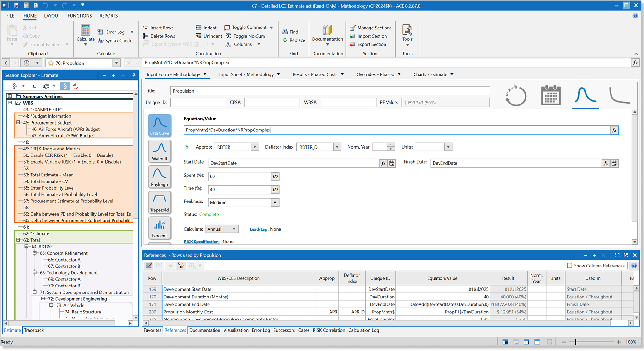Open the calendar schedule view icon
Screen dimensions: 644x351
click(x=551, y=95)
